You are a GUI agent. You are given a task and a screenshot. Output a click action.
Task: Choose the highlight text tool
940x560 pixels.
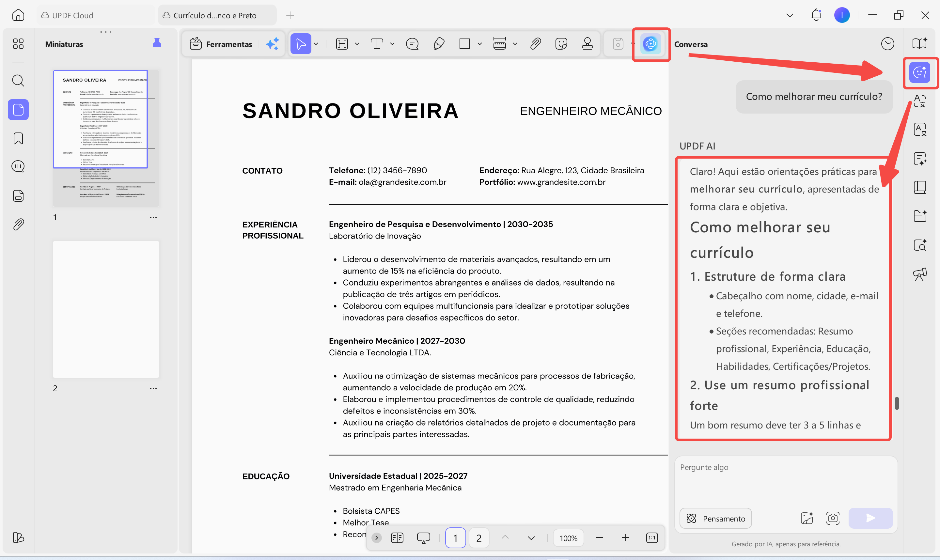coord(342,44)
